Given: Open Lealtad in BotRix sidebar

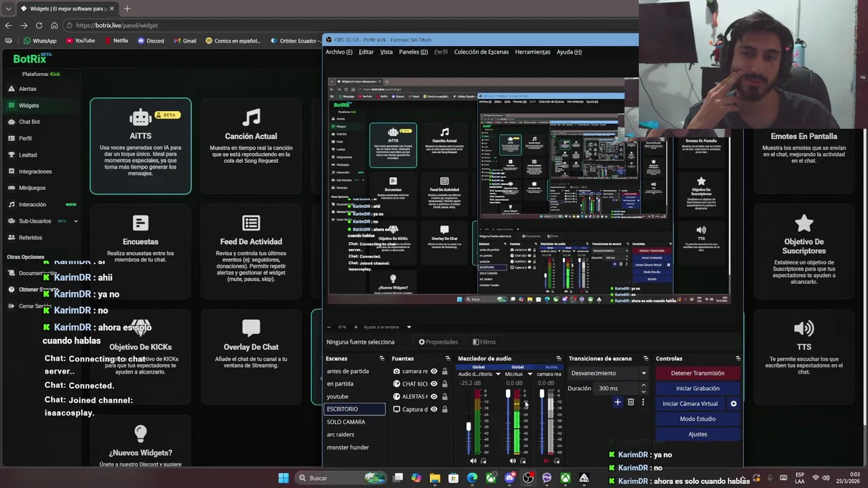Looking at the screenshot, I should (x=28, y=155).
